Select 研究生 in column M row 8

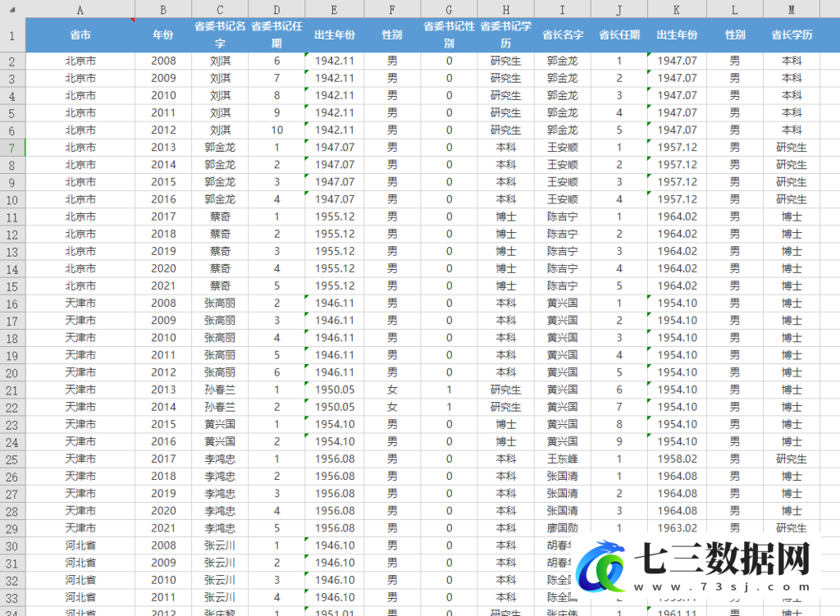pos(792,164)
